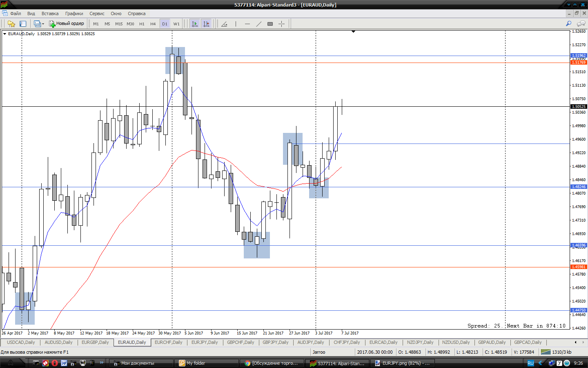The height and width of the screenshot is (368, 588).
Task: Select the trend-by-angle drawing tool
Action: point(224,24)
